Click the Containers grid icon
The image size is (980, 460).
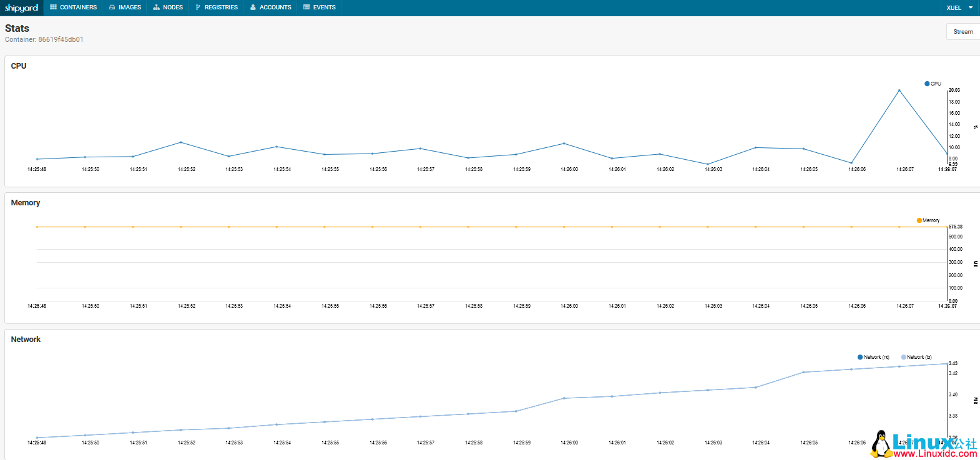click(54, 7)
